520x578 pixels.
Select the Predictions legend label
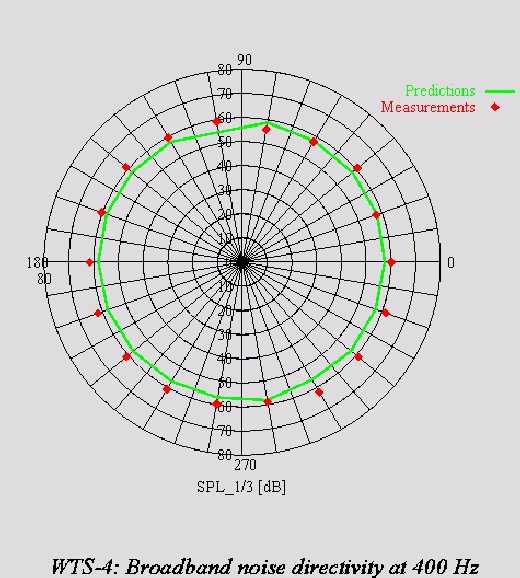pyautogui.click(x=440, y=91)
